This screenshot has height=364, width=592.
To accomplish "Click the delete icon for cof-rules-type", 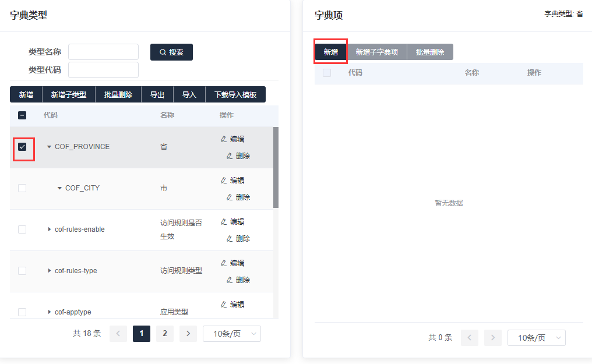I will click(x=230, y=280).
